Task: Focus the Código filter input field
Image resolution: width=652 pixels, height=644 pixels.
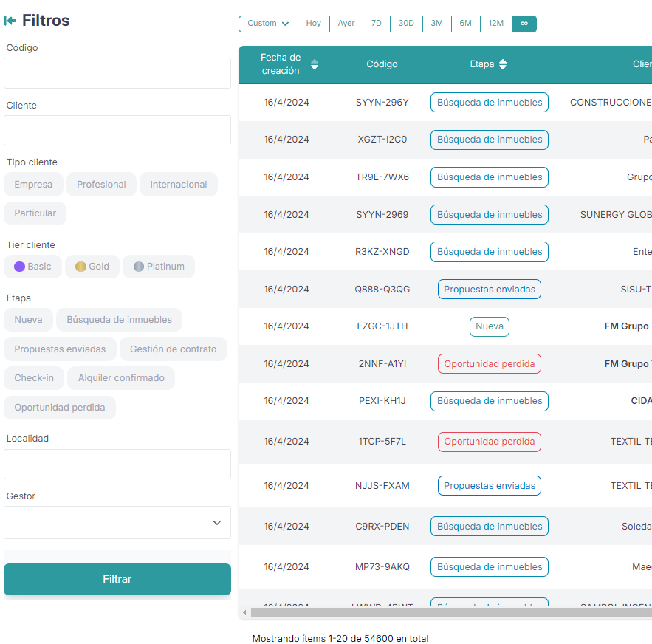Action: [x=117, y=73]
